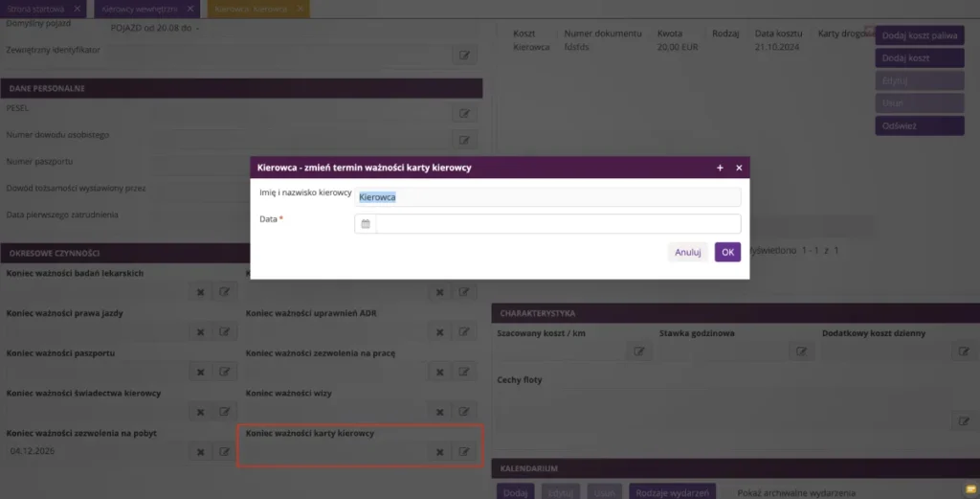Edit Koniec ważności zezwolenia na pobyt date
The height and width of the screenshot is (499, 980).
pyautogui.click(x=224, y=451)
